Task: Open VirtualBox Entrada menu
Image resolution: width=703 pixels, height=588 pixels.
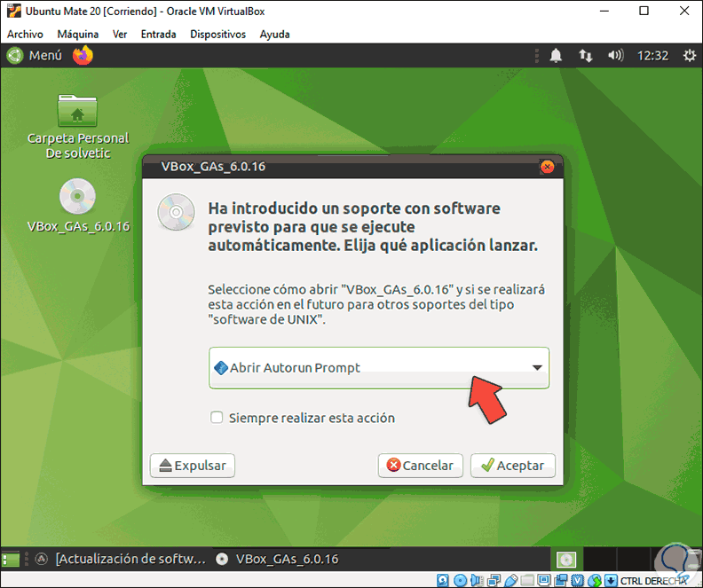Action: point(158,35)
